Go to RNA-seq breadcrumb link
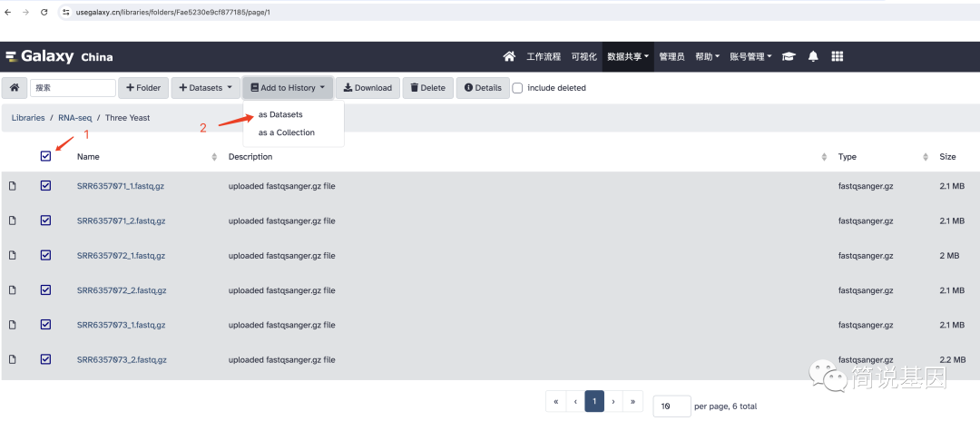Screen dimensions: 980x421 pos(75,117)
